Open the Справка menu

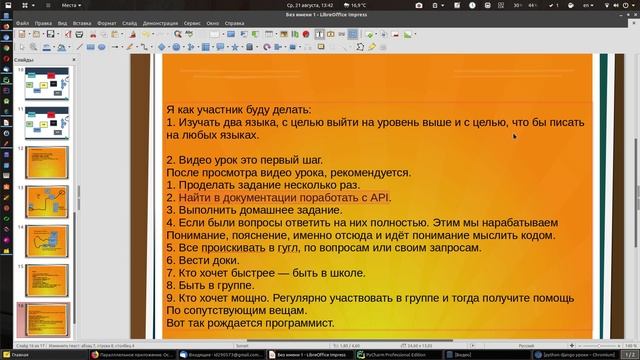click(234, 23)
